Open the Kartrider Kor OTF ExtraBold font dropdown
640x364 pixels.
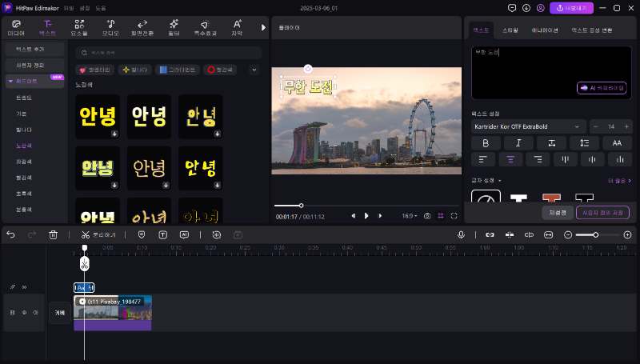pos(528,126)
